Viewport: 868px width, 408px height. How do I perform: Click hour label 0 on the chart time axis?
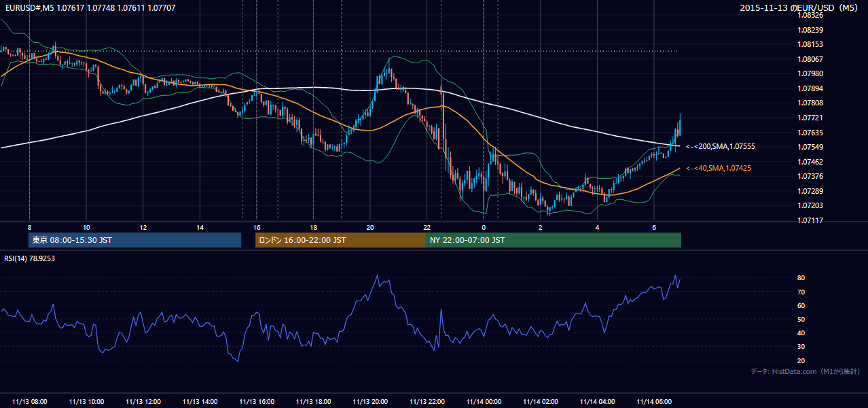point(484,227)
